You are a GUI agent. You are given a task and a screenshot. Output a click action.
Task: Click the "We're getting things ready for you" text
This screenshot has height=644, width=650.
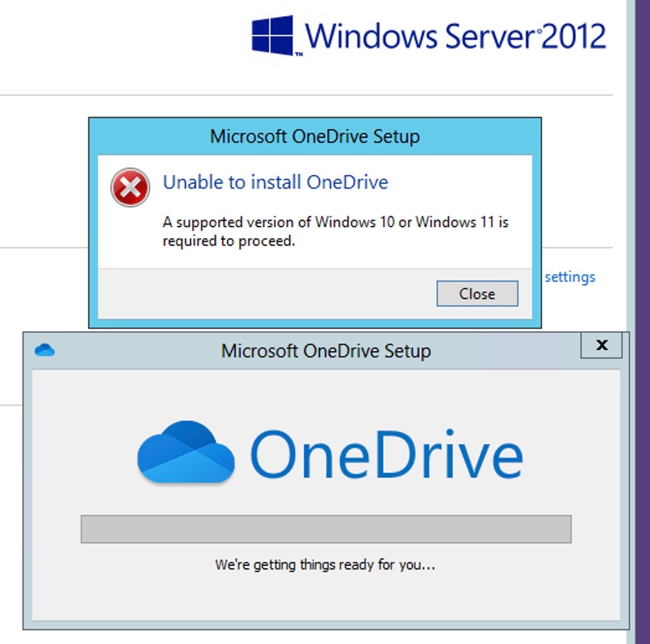pyautogui.click(x=325, y=565)
